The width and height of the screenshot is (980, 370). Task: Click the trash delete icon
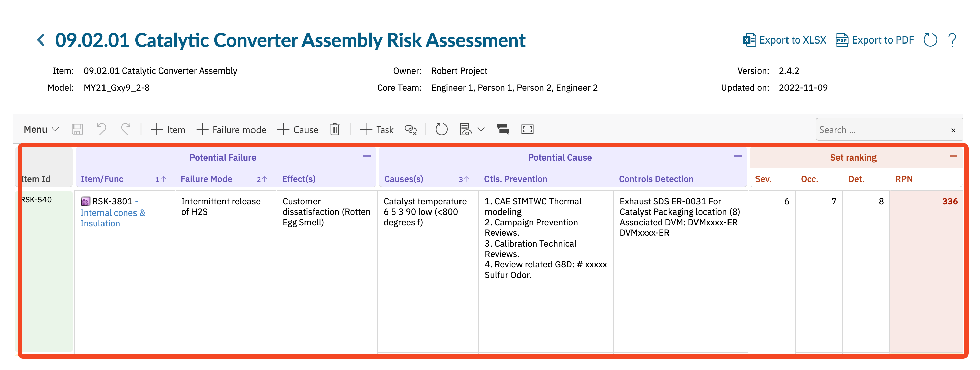(x=335, y=130)
